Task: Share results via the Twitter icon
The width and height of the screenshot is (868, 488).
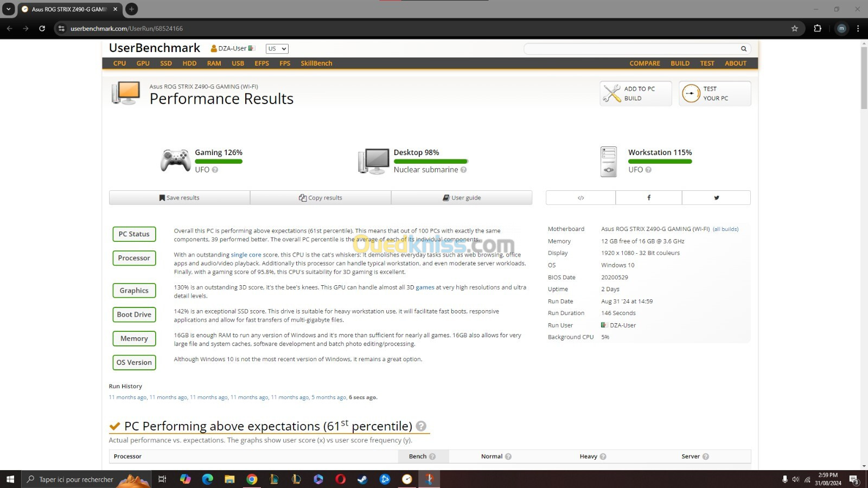Action: point(716,198)
